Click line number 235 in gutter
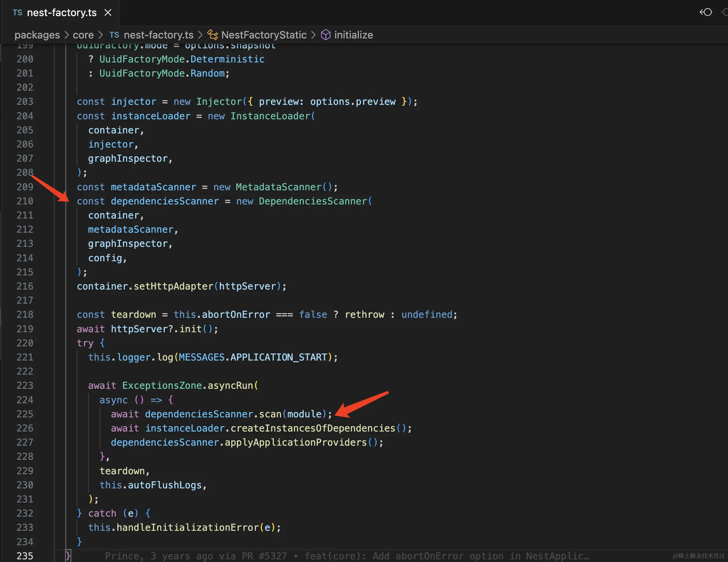728x562 pixels. coord(25,556)
